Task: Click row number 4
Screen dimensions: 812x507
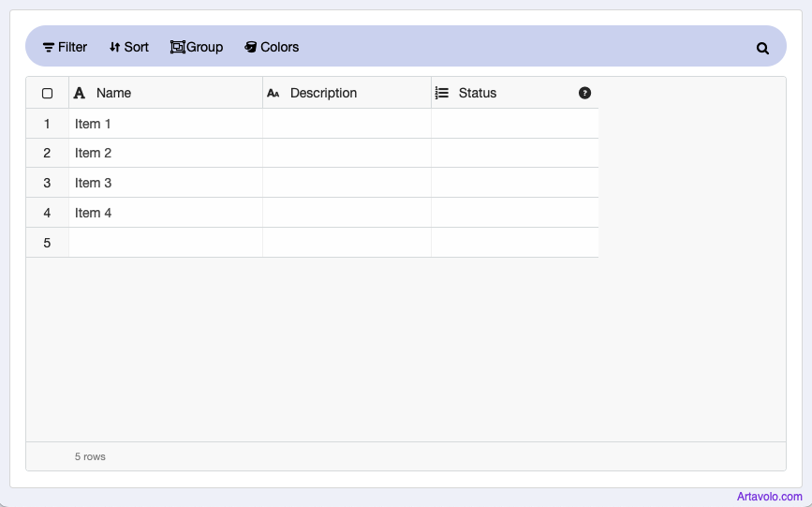Action: pos(47,213)
